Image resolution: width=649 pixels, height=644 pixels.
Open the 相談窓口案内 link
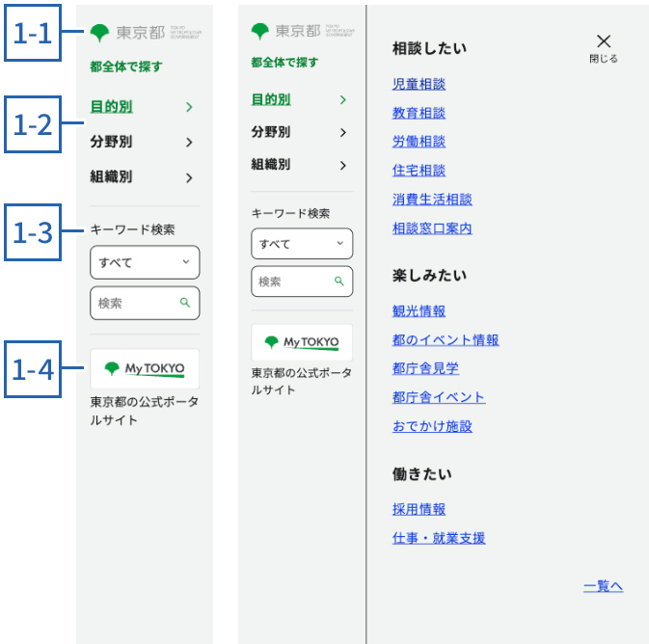tap(432, 228)
